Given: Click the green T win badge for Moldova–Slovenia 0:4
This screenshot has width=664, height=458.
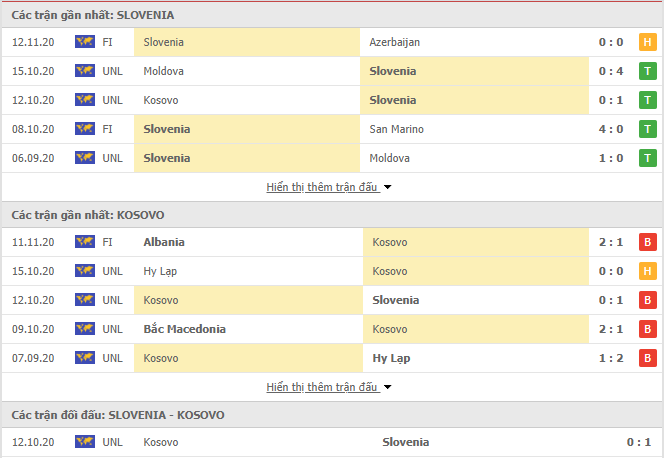Looking at the screenshot, I should (647, 71).
